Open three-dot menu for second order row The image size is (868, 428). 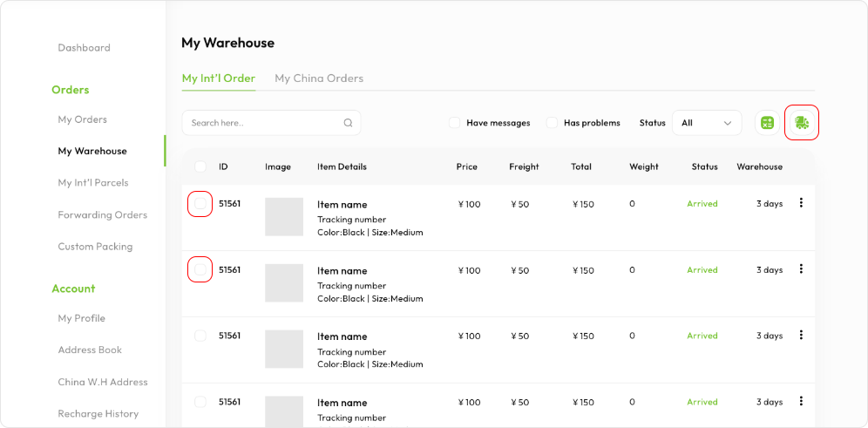[x=801, y=269]
